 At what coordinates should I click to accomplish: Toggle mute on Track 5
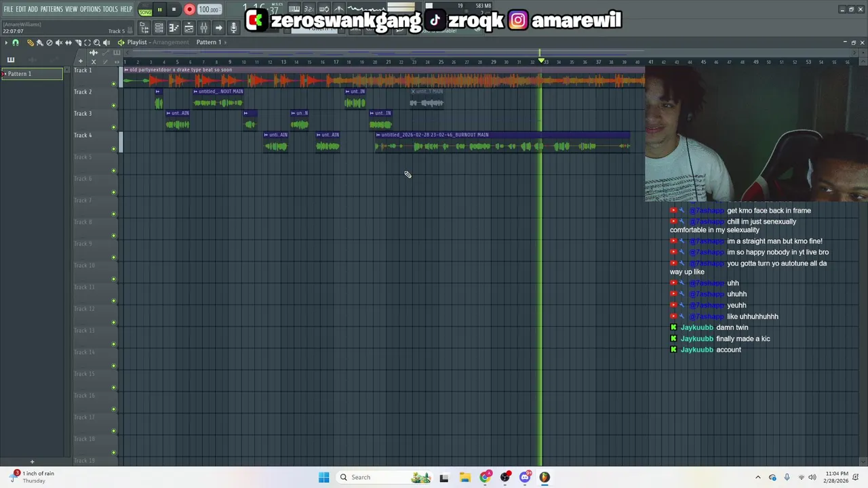pyautogui.click(x=114, y=171)
